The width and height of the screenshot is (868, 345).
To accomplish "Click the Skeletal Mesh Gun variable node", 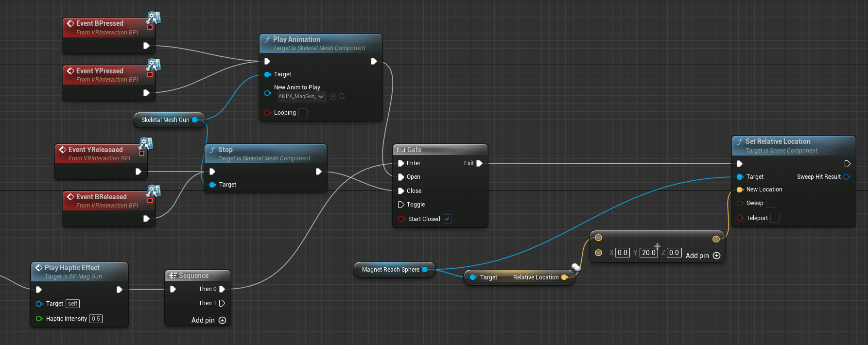I will [x=169, y=120].
